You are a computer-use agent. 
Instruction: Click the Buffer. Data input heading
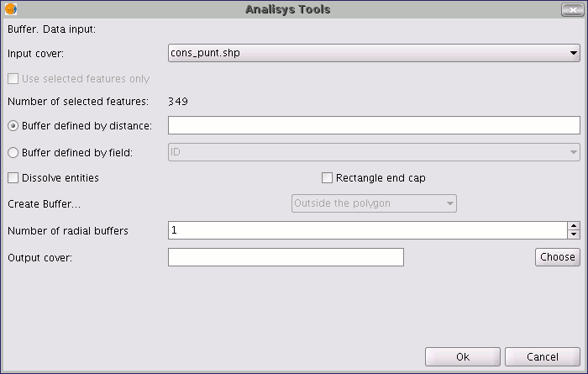click(52, 29)
